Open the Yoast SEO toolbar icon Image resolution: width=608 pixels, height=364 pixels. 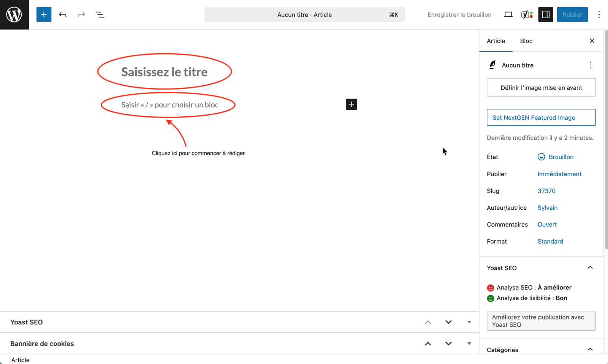[527, 15]
